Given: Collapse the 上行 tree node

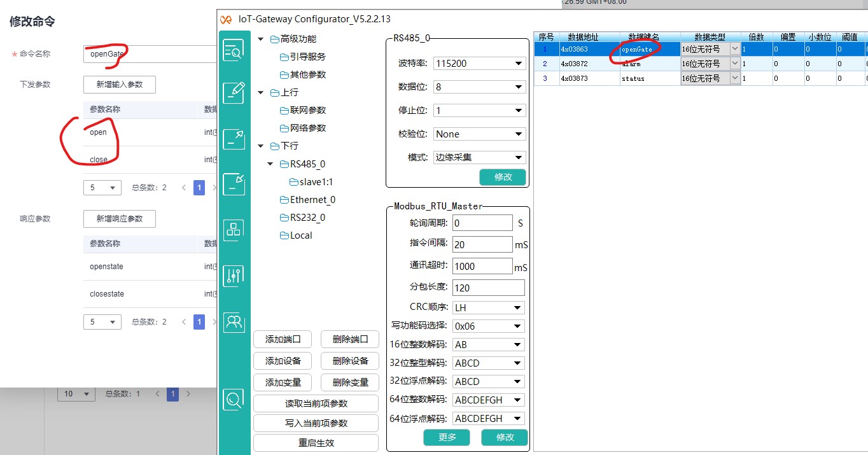Looking at the screenshot, I should point(261,93).
